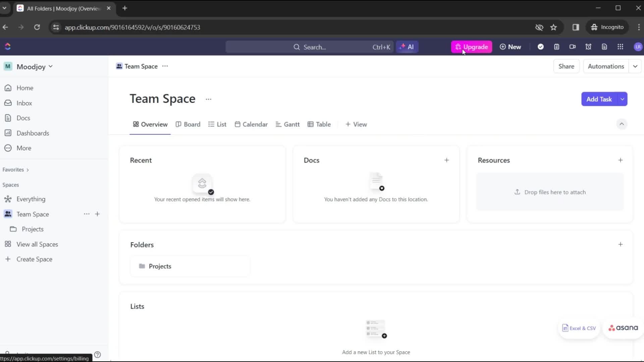This screenshot has height=362, width=644.
Task: Click the Upgrade button
Action: pos(472,47)
